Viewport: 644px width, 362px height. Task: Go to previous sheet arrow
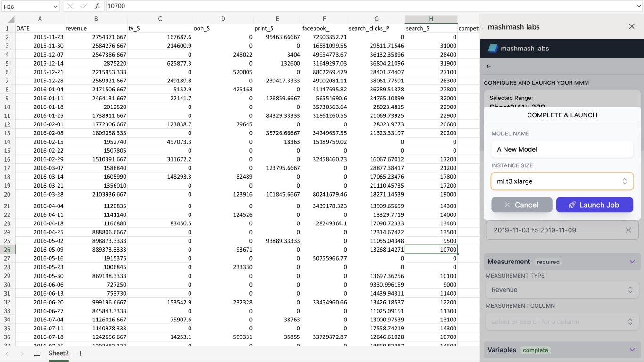pyautogui.click(x=7, y=354)
